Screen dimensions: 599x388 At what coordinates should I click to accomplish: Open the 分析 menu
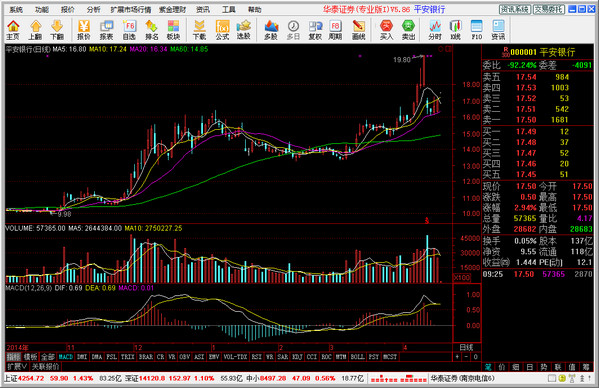[x=93, y=10]
